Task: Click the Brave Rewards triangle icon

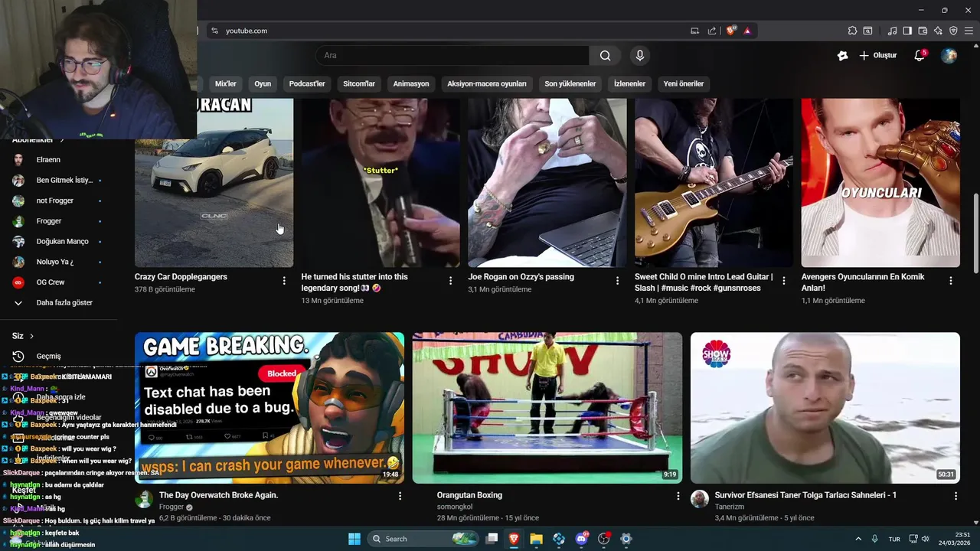Action: (x=747, y=31)
